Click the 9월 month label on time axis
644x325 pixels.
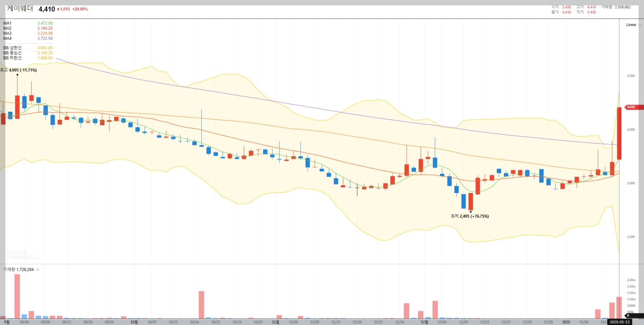(6, 322)
